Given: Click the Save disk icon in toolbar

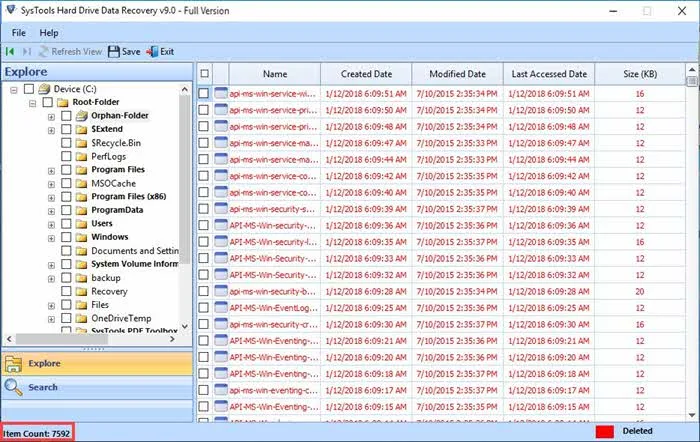Looking at the screenshot, I should point(114,52).
